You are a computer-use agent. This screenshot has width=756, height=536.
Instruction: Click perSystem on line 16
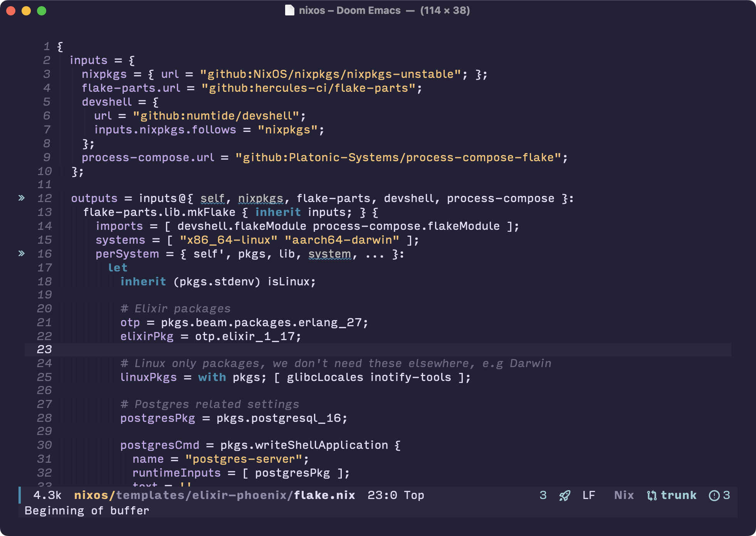(127, 254)
